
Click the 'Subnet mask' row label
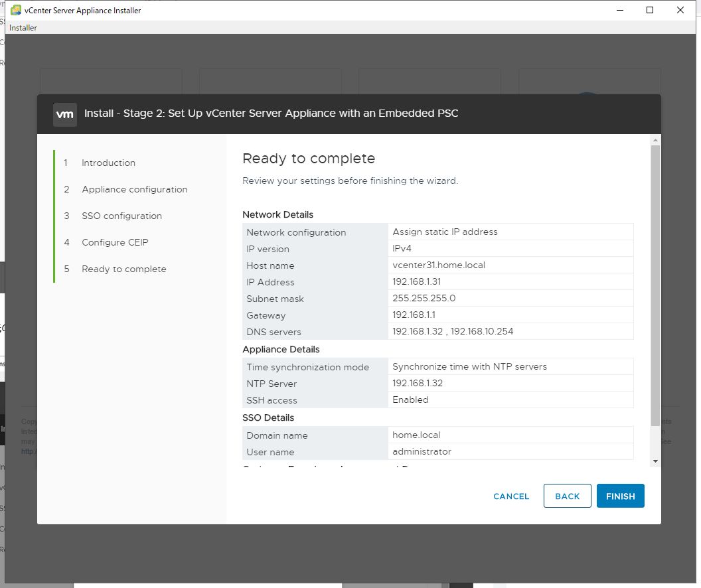click(275, 299)
